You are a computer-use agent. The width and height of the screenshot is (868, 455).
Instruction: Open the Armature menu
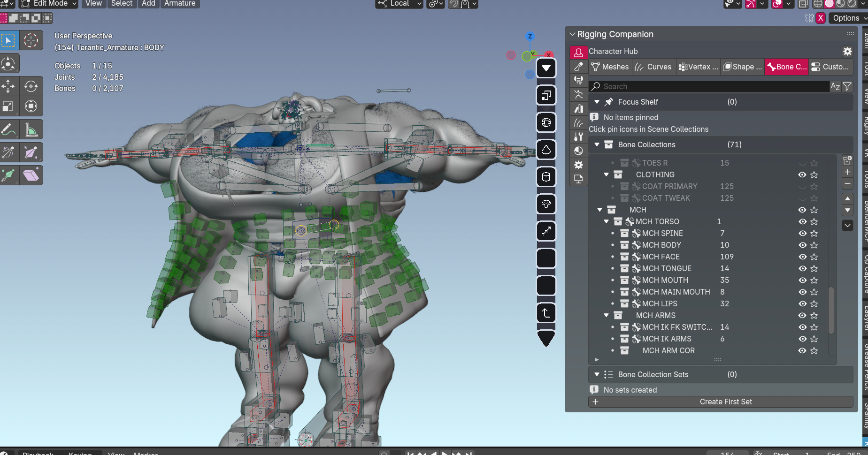tap(179, 4)
